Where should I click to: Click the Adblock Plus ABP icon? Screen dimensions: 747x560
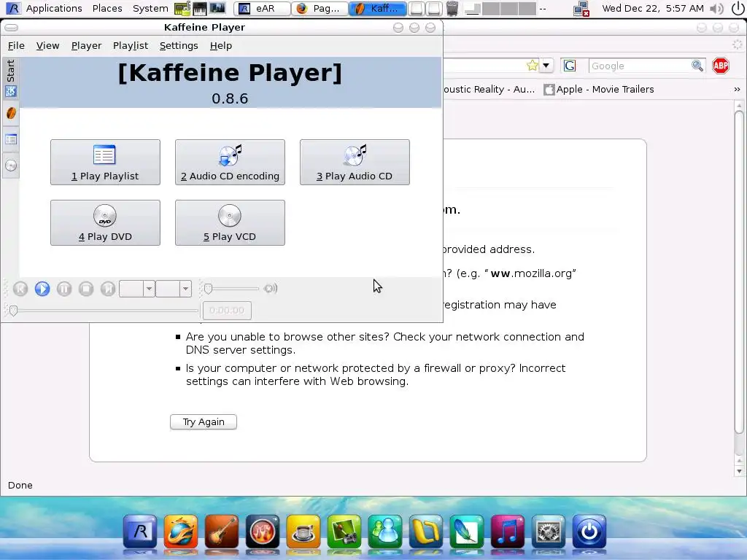[721, 66]
